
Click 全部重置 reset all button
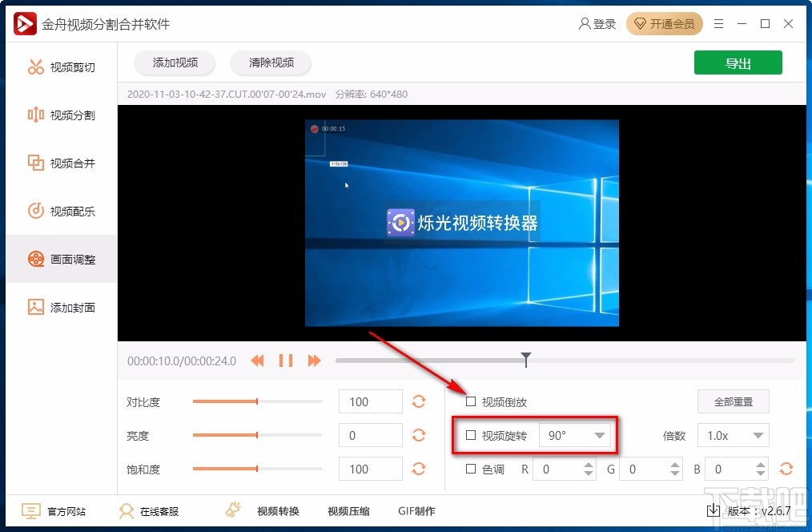pos(734,401)
